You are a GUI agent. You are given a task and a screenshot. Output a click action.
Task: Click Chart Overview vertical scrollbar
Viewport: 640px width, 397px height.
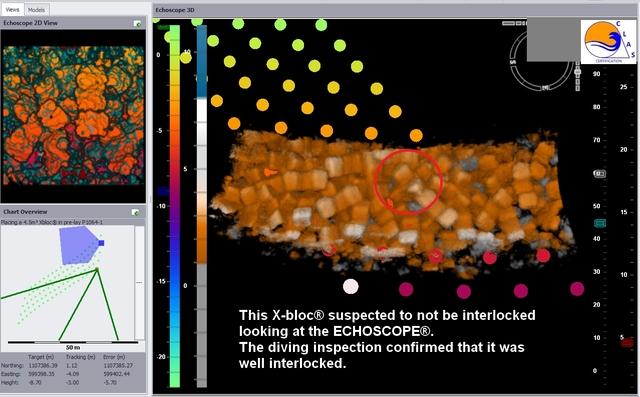point(140,282)
